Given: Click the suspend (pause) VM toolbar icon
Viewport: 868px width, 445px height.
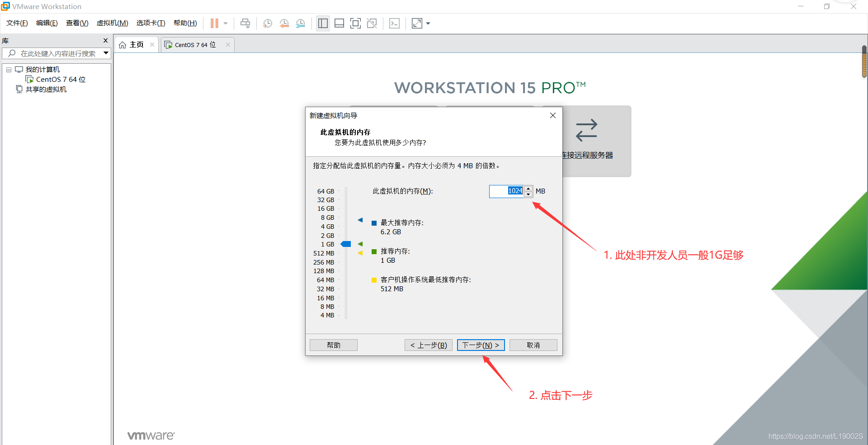Looking at the screenshot, I should [x=214, y=24].
